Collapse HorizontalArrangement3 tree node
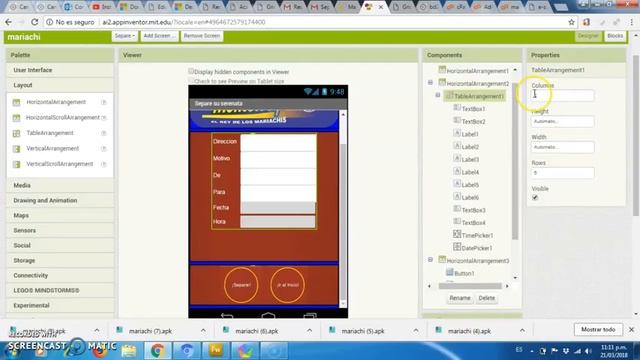Image resolution: width=640 pixels, height=360 pixels. [430, 260]
